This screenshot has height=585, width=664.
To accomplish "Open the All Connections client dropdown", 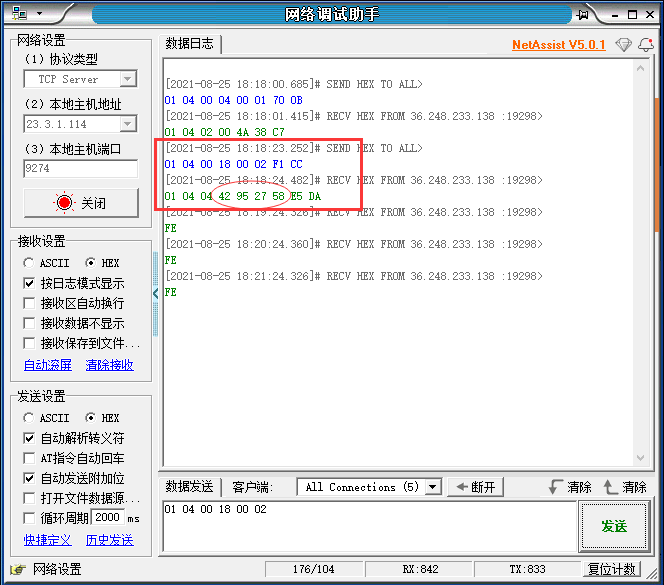I will point(433,487).
